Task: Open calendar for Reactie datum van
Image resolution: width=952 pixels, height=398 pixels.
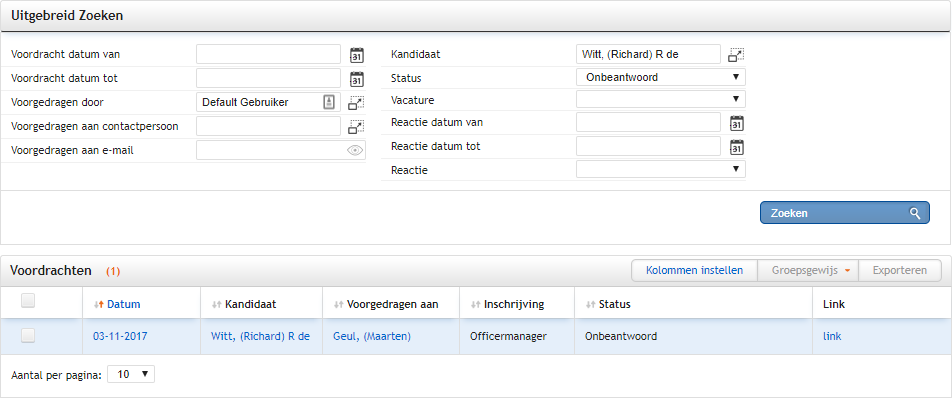Action: pyautogui.click(x=736, y=123)
